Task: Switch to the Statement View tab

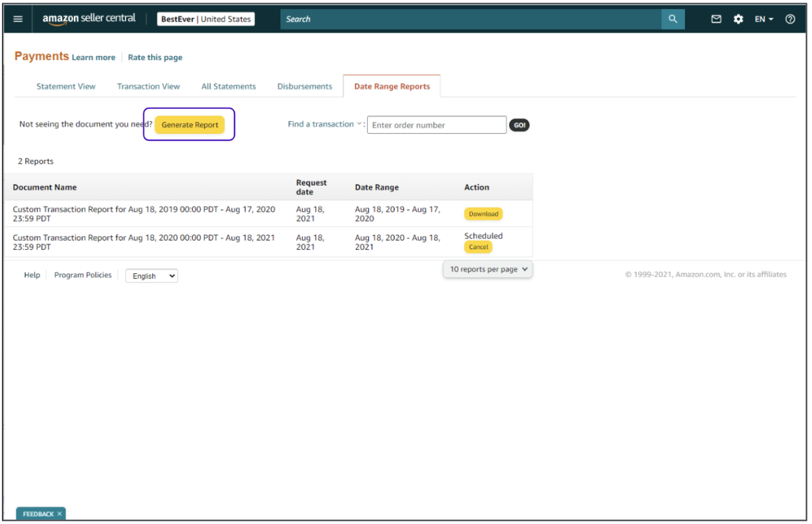Action: [x=66, y=87]
